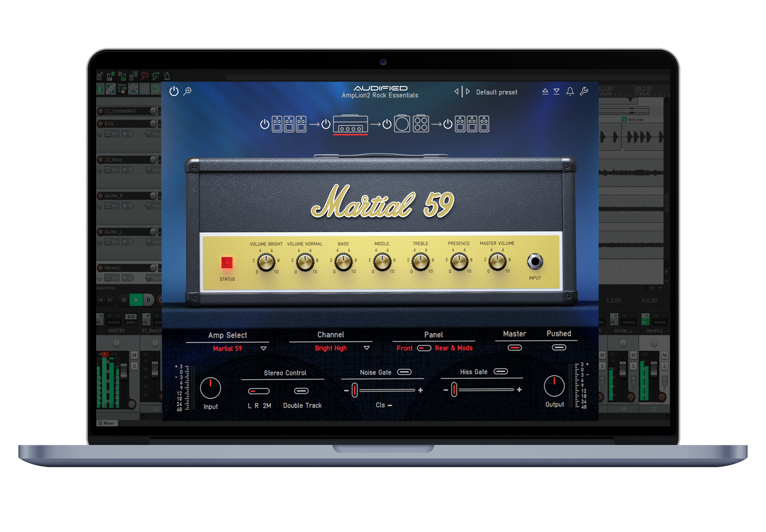
Task: Click the Noise Gate threshold slider handle
Action: 355,390
